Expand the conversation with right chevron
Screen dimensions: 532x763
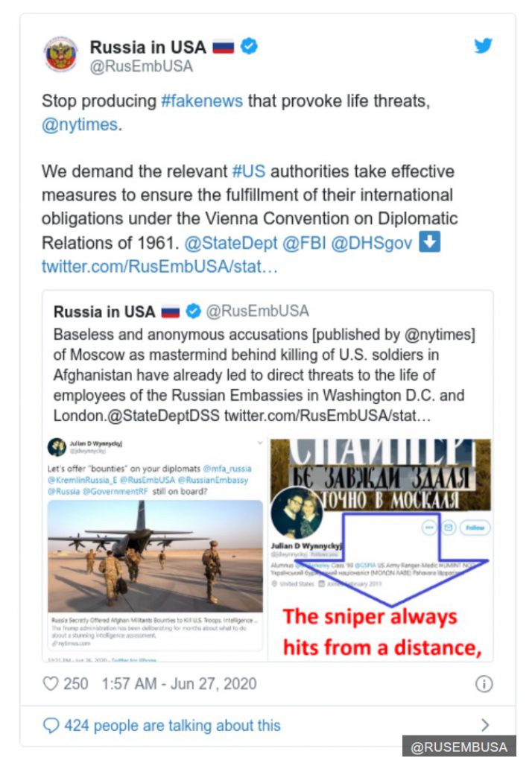coord(485,725)
